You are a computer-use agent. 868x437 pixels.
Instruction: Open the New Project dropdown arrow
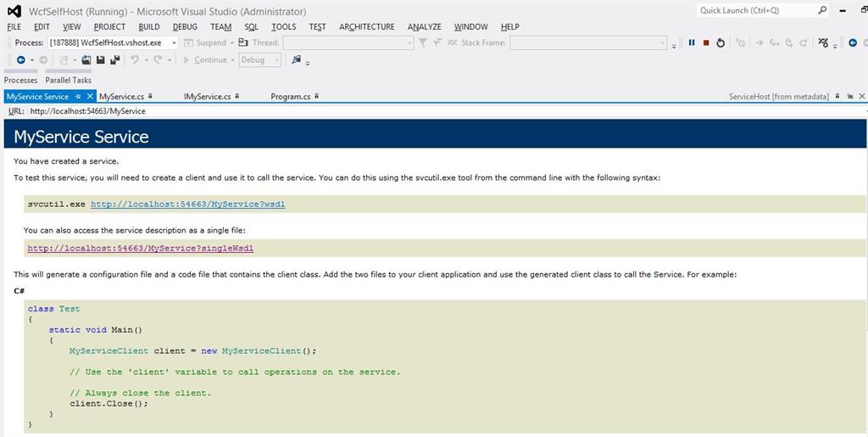coord(75,59)
